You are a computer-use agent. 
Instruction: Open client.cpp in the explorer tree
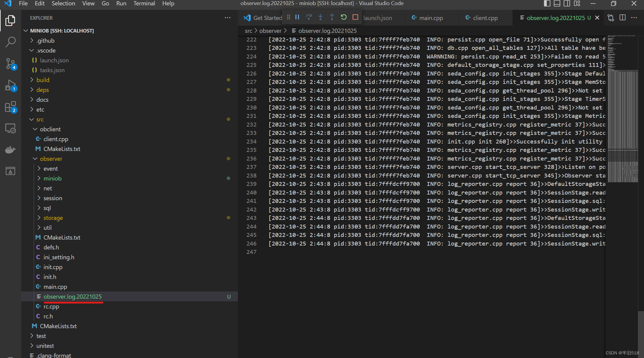click(x=56, y=139)
